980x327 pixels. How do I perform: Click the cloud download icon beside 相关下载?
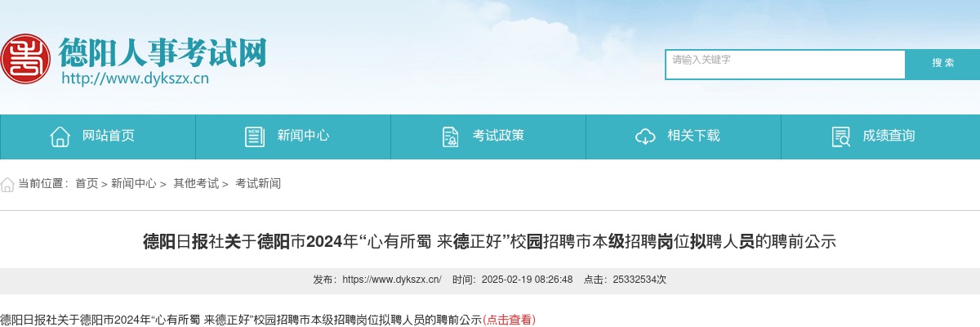point(645,137)
